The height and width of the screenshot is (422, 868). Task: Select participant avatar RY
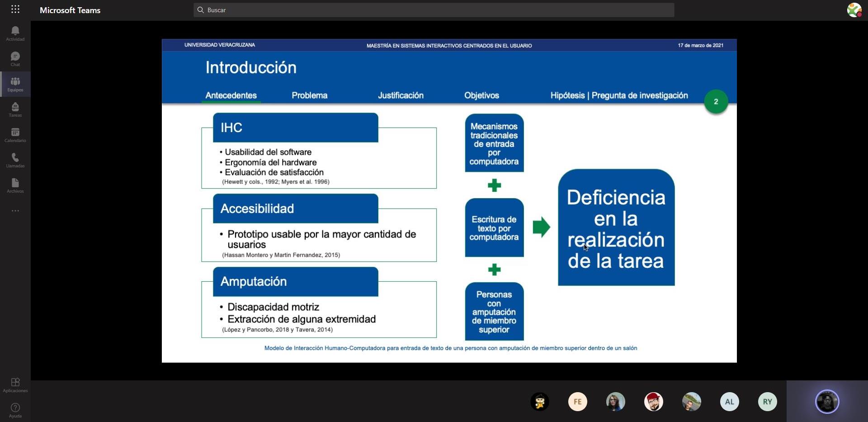[x=767, y=402]
